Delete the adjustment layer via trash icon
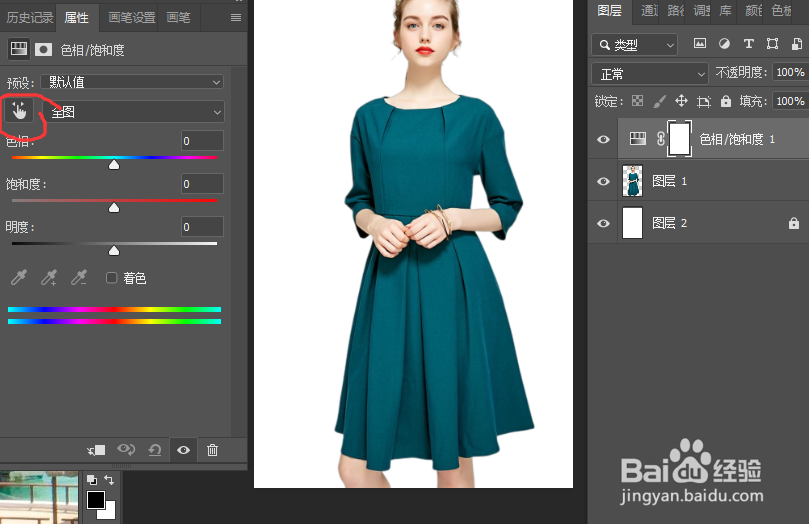Screen dimensions: 809x524 (x=212, y=450)
